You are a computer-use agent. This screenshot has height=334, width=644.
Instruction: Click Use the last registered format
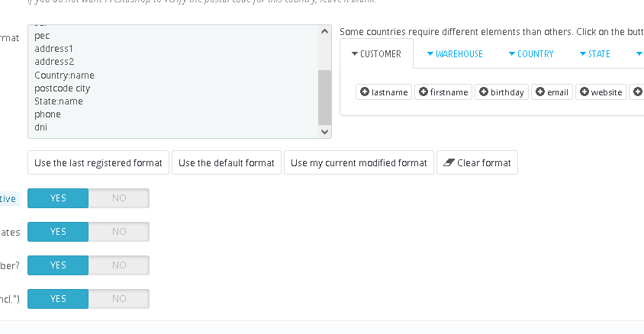(98, 162)
